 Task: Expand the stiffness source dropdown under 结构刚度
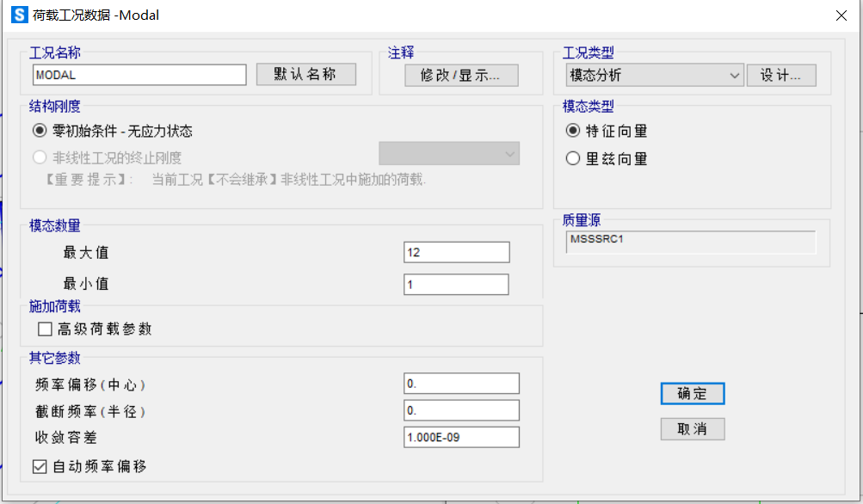tap(514, 153)
